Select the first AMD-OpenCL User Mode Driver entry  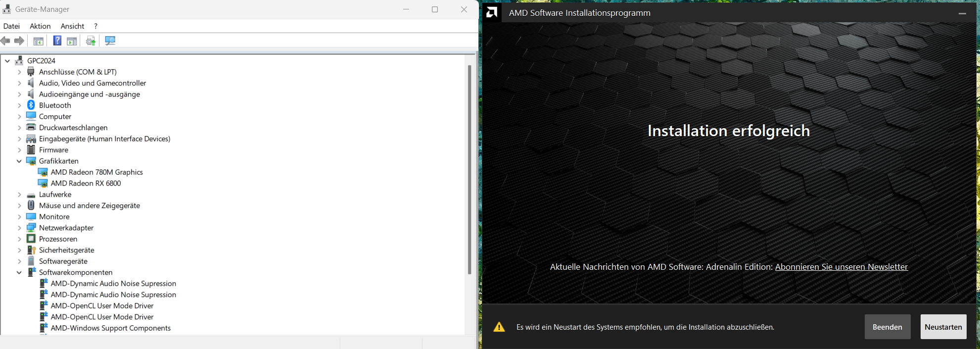tap(102, 306)
